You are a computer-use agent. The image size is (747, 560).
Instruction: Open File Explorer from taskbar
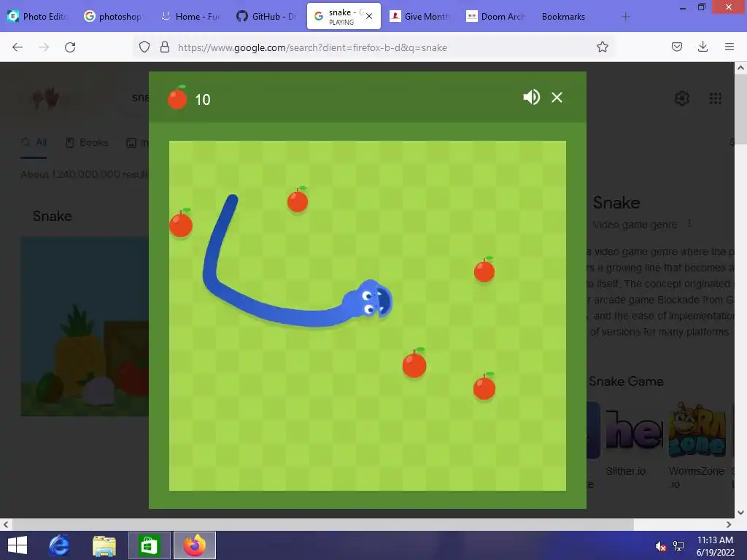(x=104, y=546)
